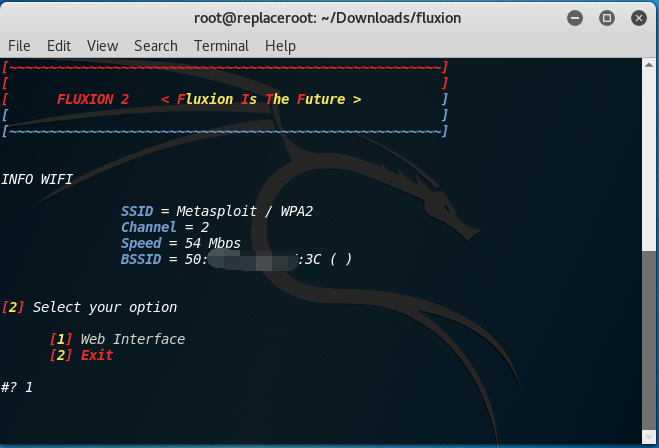Screen dimensions: 659x448
Task: Open the File menu
Action: click(x=19, y=46)
